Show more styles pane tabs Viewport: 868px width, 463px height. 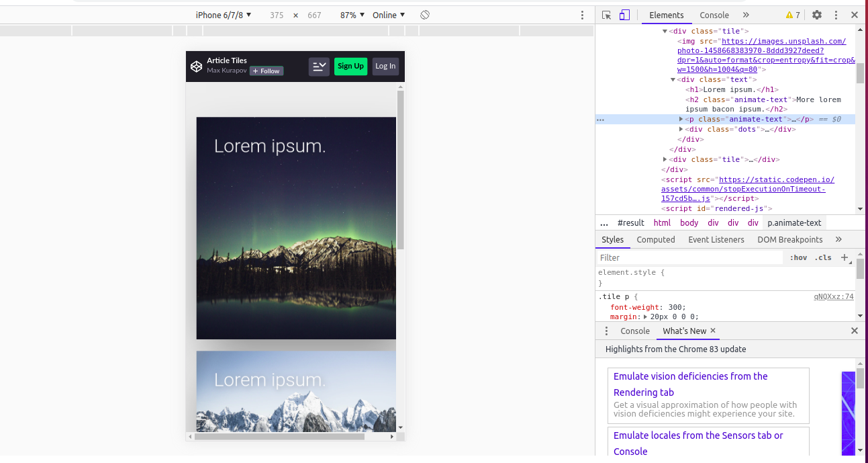(838, 240)
